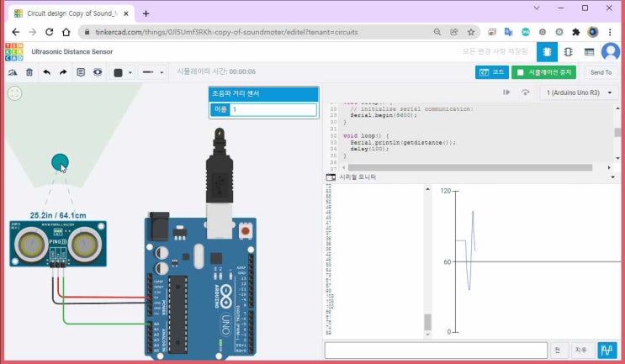
Task: Click the 25.2in / 64.1cm distance label
Action: [x=58, y=215]
